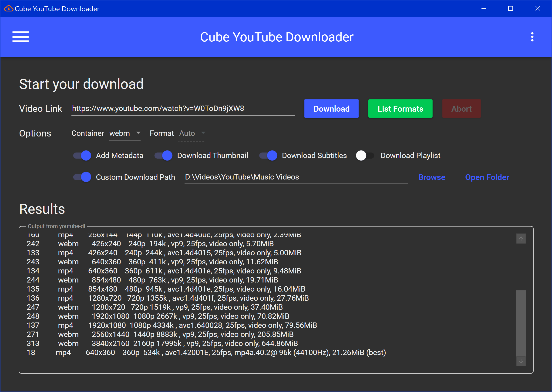Click the green List Formats button
Viewport: 552px width, 392px height.
coord(400,109)
